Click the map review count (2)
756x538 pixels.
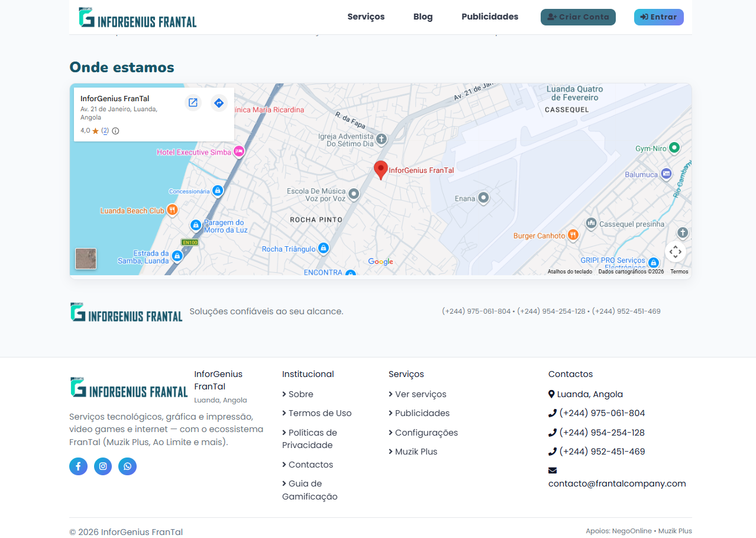pyautogui.click(x=105, y=131)
